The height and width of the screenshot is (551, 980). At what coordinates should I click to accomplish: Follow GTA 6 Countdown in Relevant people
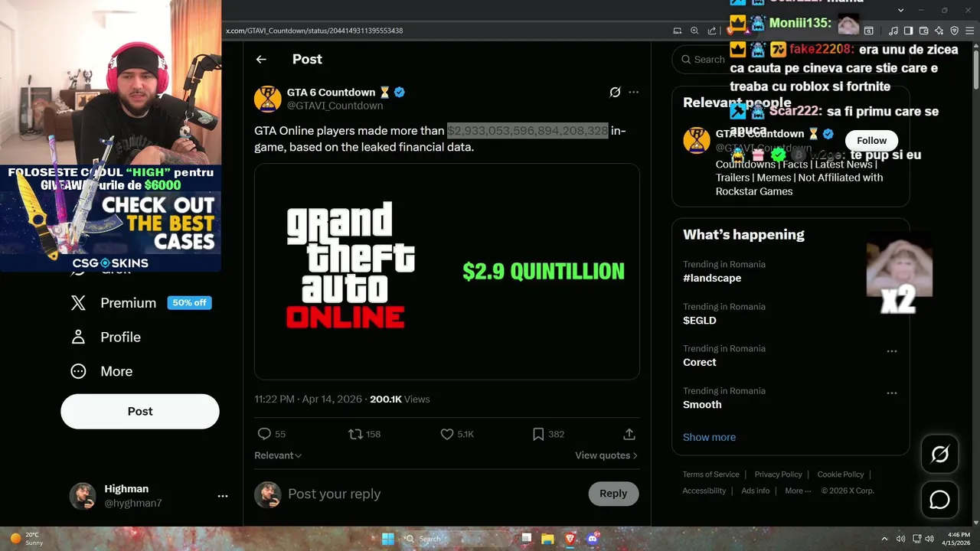871,141
